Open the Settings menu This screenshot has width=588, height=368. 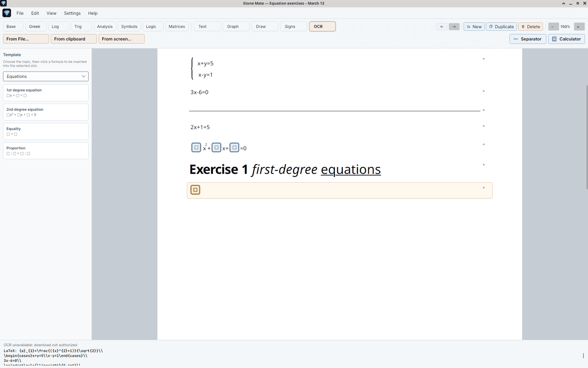coord(72,13)
